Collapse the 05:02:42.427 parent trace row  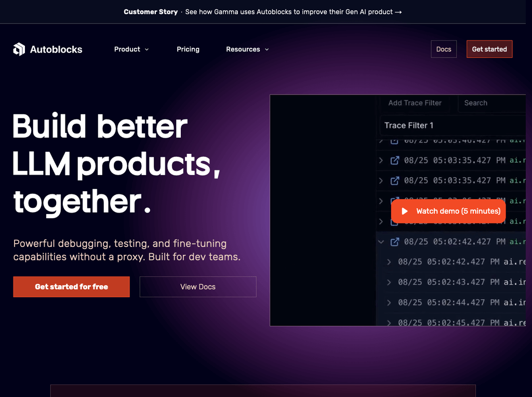coord(381,242)
